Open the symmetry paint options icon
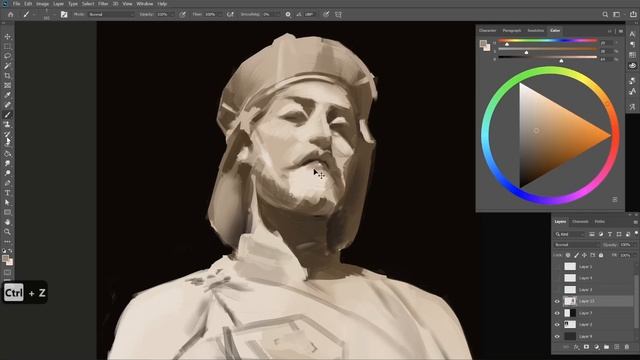The width and height of the screenshot is (640, 360). pos(338,14)
